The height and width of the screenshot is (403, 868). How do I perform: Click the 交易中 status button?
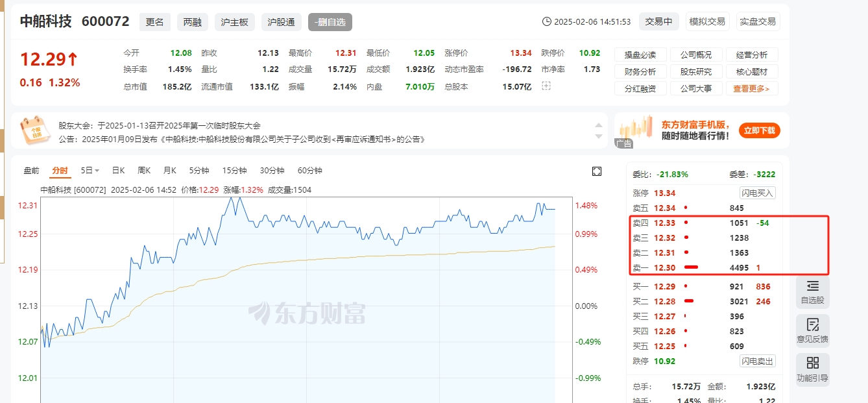tap(658, 21)
